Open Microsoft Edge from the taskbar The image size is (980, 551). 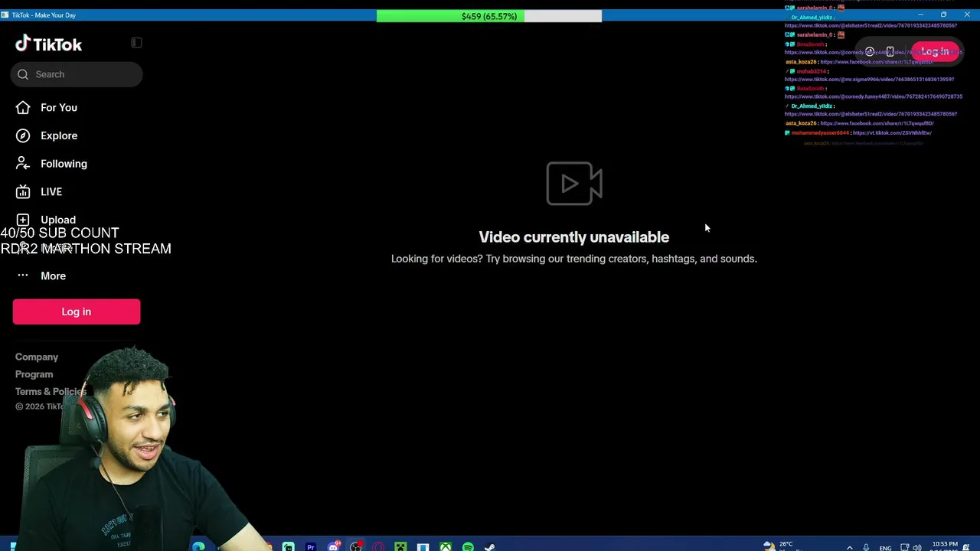coord(198,546)
